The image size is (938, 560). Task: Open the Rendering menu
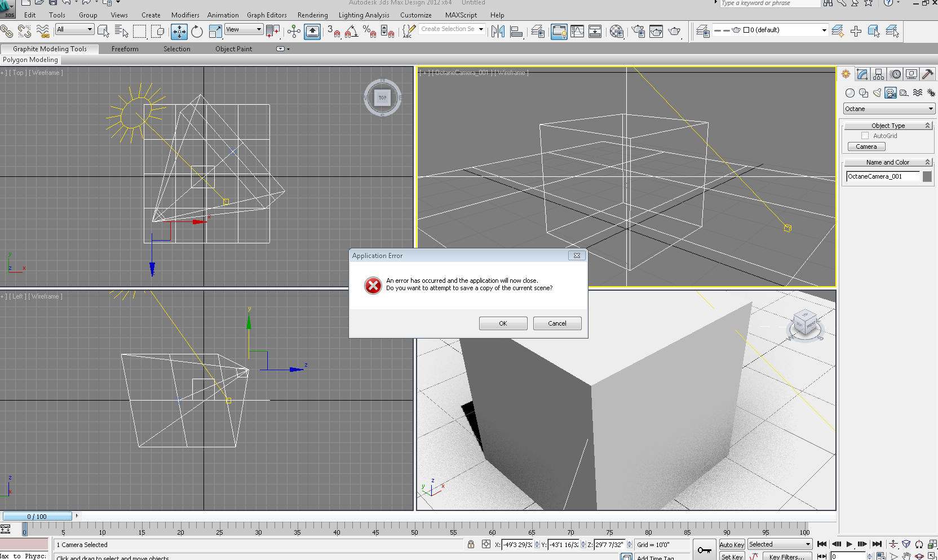(312, 15)
